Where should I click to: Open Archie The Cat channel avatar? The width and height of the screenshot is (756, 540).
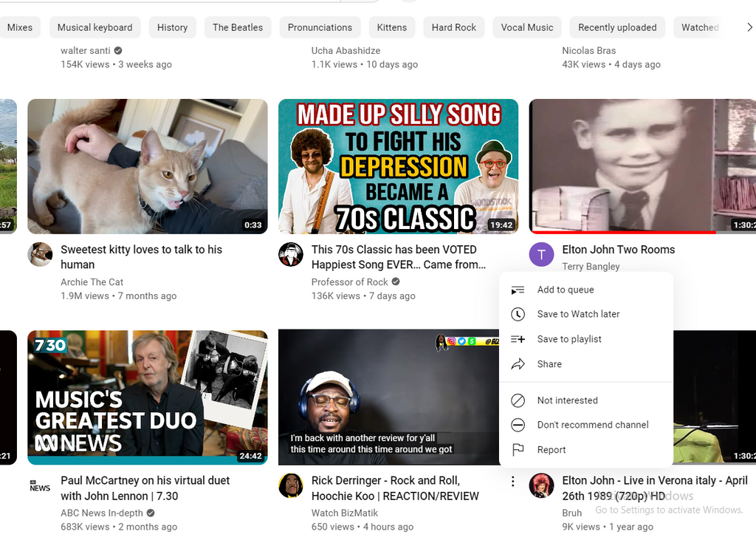coord(40,254)
